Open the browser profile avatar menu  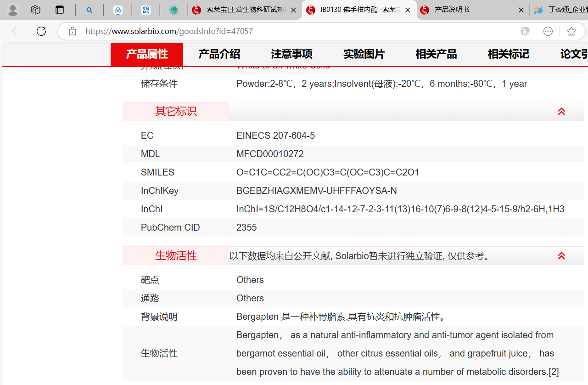[12, 10]
